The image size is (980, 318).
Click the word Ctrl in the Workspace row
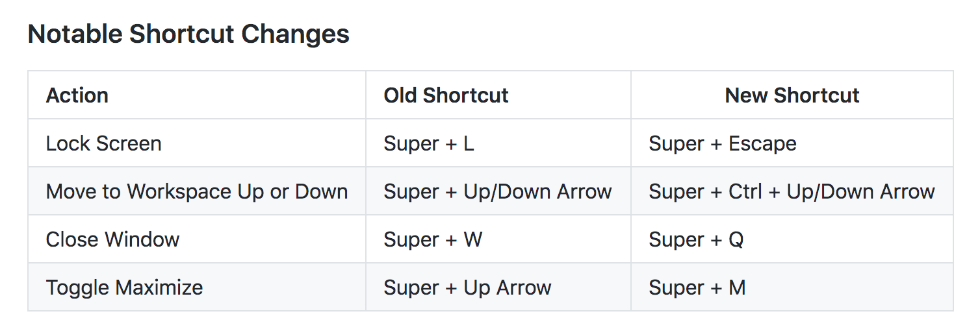pyautogui.click(x=745, y=191)
